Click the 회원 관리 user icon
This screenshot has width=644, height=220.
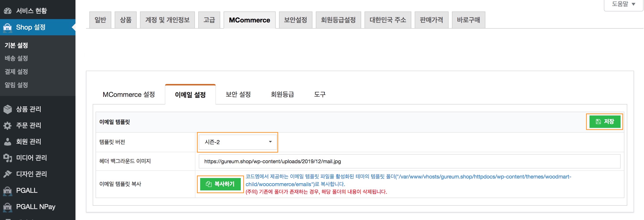7,141
